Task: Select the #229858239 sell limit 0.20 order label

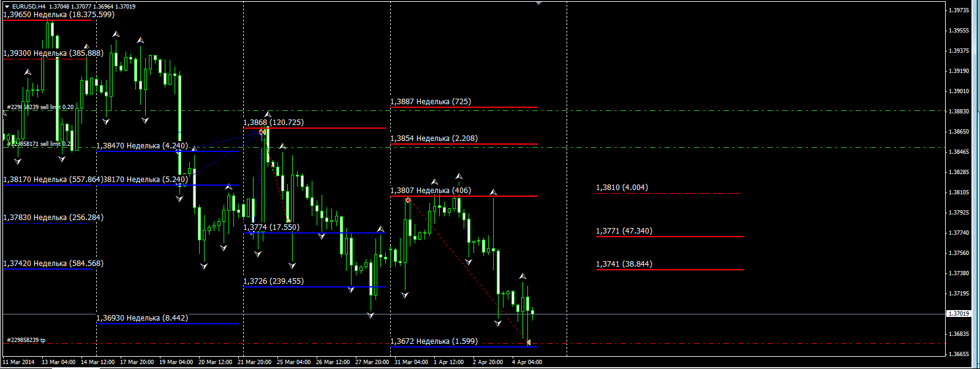Action: click(40, 107)
